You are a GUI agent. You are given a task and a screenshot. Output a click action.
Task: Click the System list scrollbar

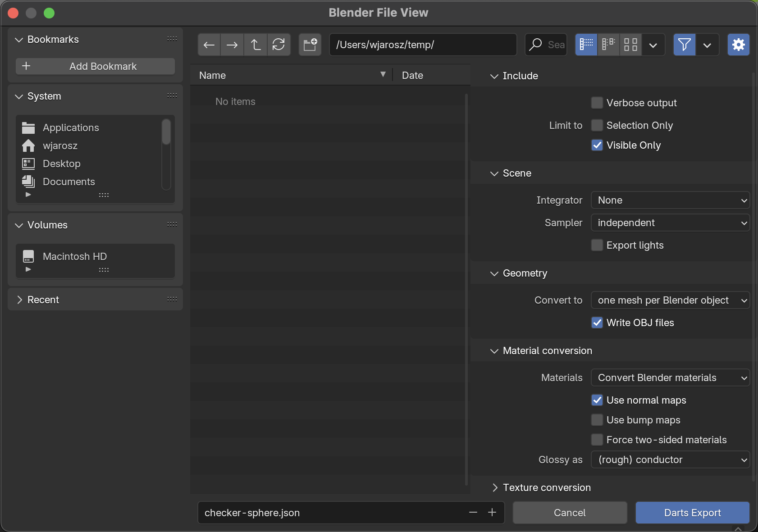click(166, 132)
